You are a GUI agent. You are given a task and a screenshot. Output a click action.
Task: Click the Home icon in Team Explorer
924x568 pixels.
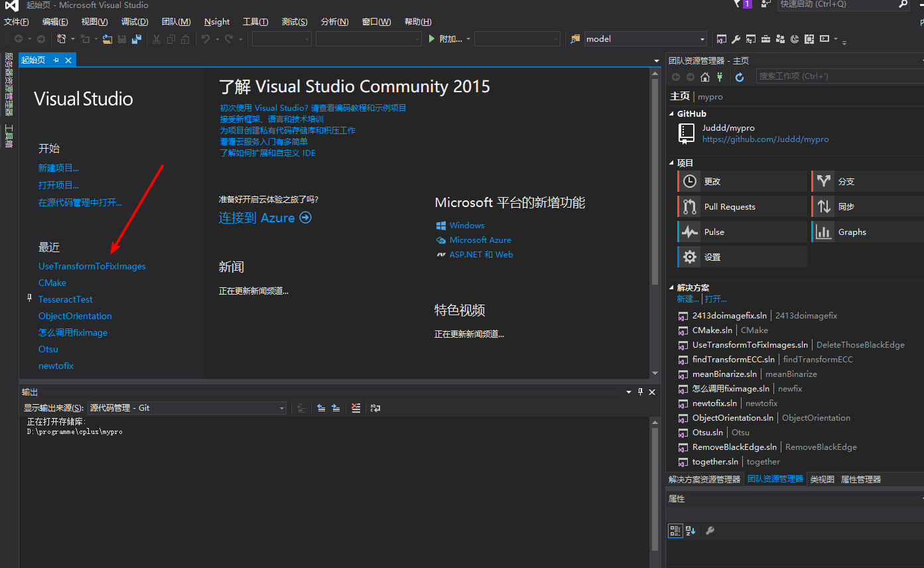[705, 77]
